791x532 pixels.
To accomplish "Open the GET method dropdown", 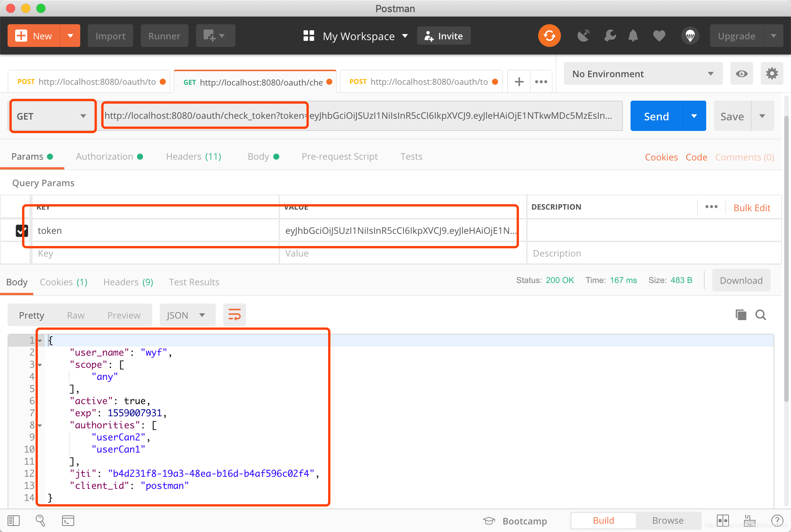I will 52,116.
